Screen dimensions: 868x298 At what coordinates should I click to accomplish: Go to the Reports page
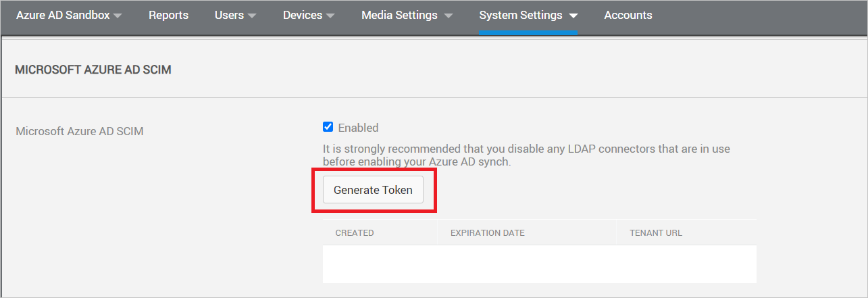[x=168, y=15]
